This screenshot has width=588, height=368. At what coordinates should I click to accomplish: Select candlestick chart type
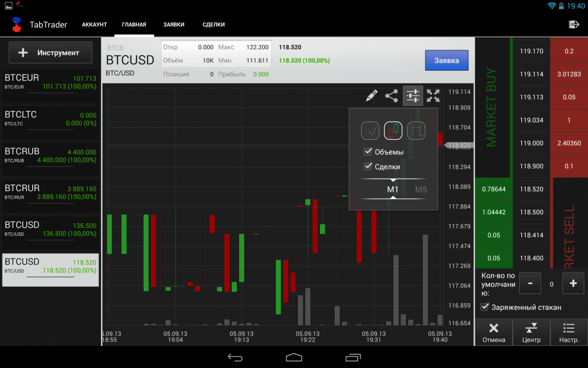(x=393, y=131)
